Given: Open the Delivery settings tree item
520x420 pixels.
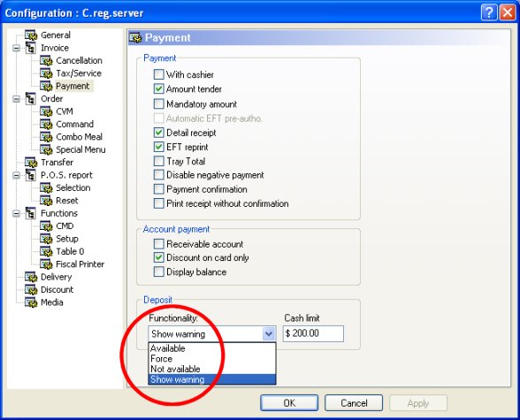Looking at the screenshot, I should (x=56, y=277).
